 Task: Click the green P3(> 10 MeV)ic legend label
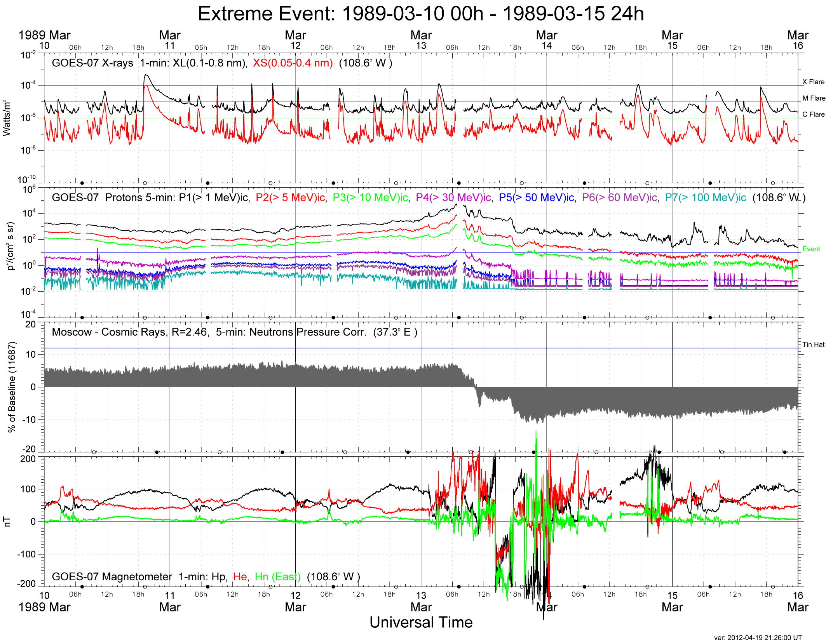pyautogui.click(x=370, y=197)
